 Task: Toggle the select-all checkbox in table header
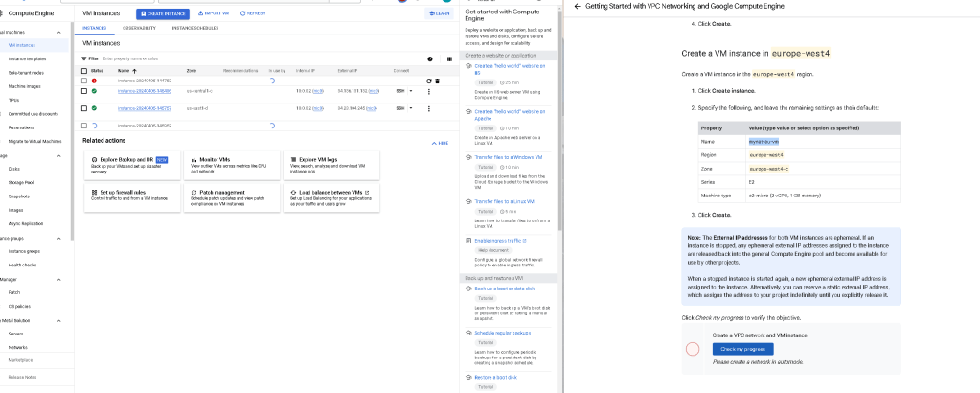84,71
